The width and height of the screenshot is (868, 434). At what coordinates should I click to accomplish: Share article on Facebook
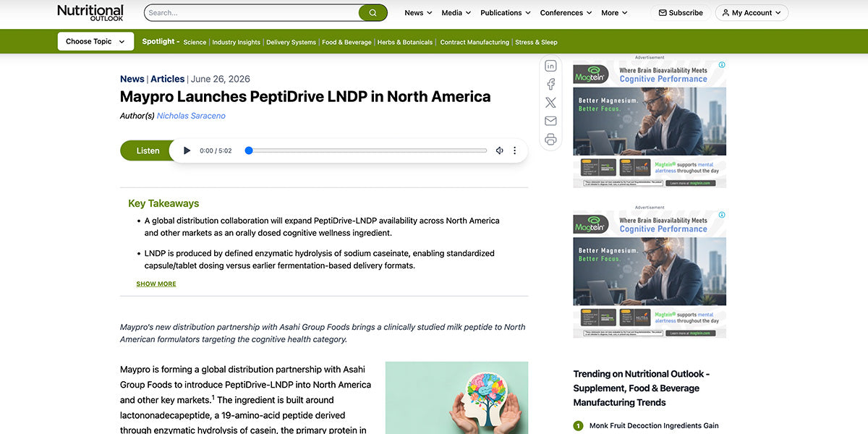[x=550, y=84]
